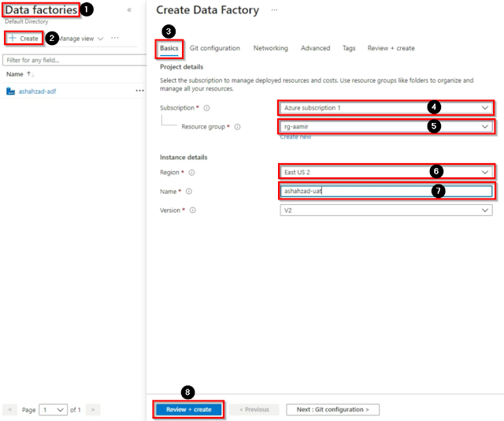Show the Subscription info tooltip icon
504x421 pixels.
click(206, 108)
